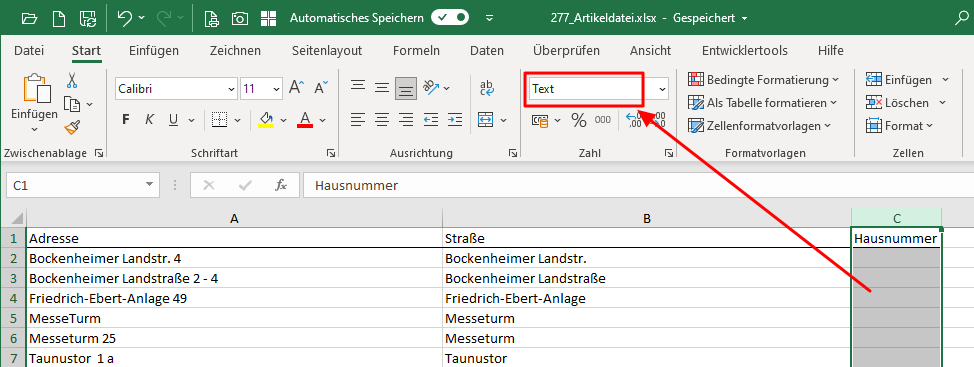The height and width of the screenshot is (367, 974).
Task: Copy selection with the copy icon
Action: [73, 104]
